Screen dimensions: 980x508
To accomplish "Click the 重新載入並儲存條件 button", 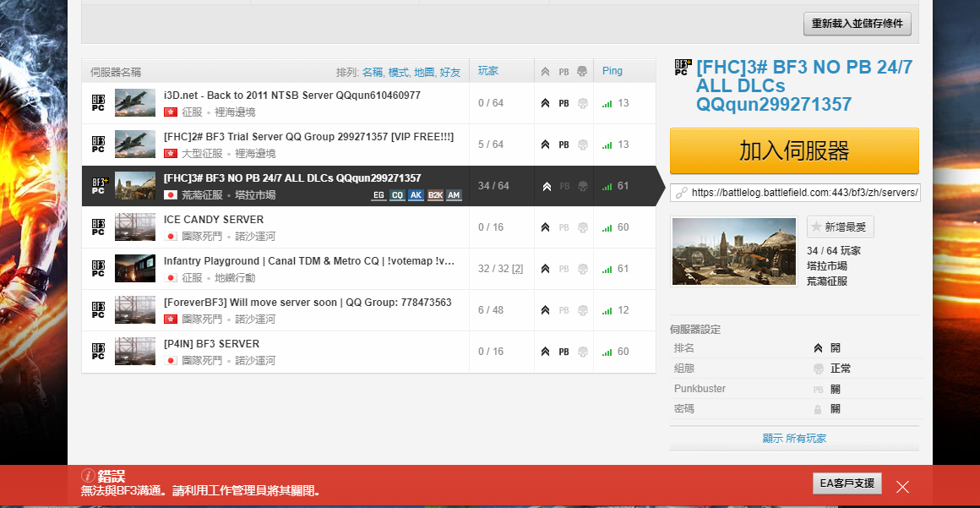I will tap(857, 24).
